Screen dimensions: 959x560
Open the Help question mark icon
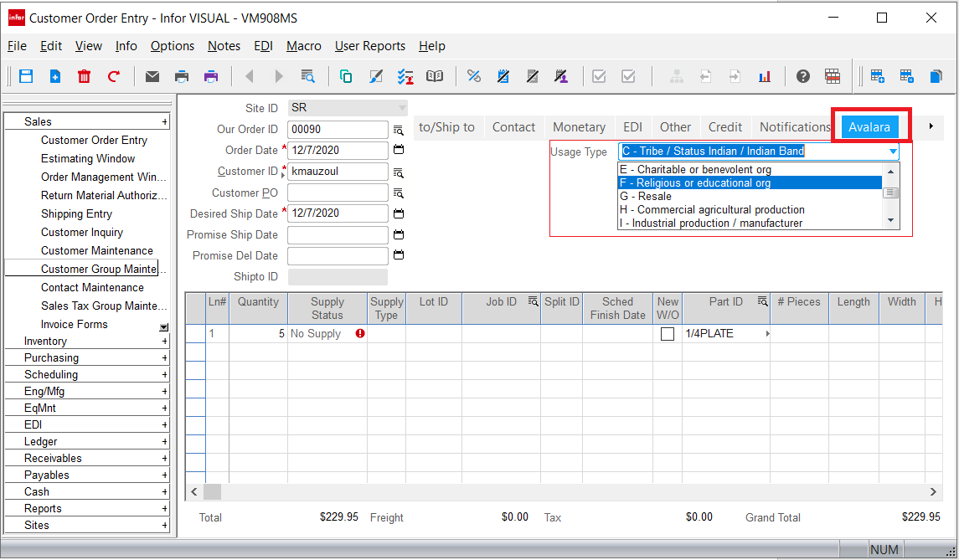click(803, 76)
